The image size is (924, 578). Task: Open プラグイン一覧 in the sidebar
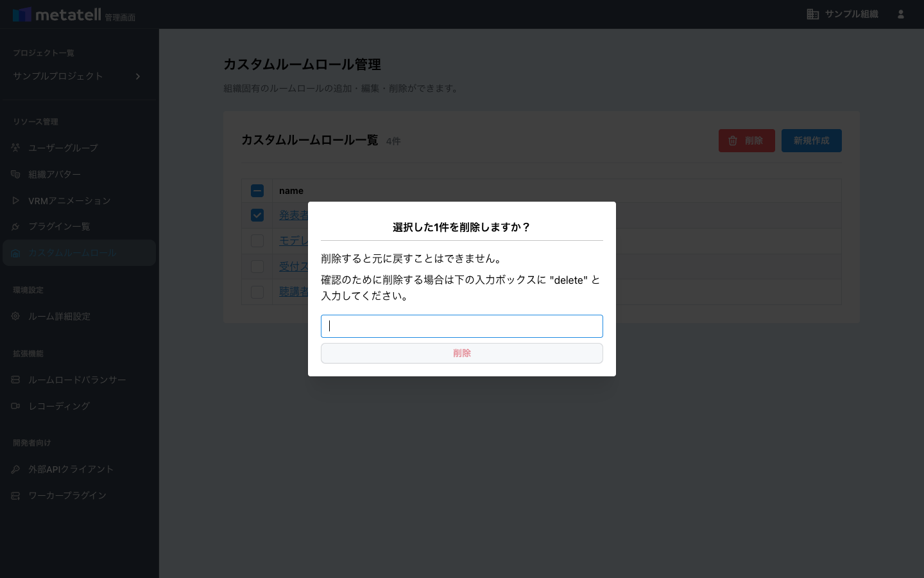click(x=79, y=227)
